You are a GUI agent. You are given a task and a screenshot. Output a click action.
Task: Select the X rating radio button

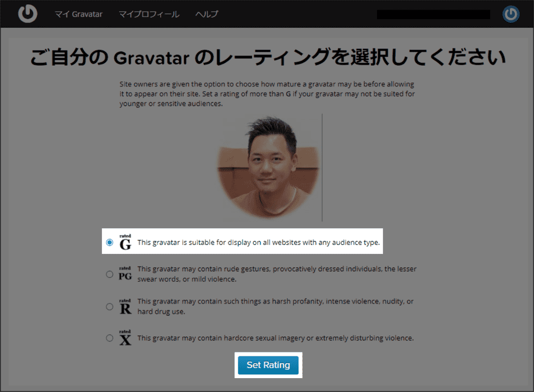coord(109,338)
